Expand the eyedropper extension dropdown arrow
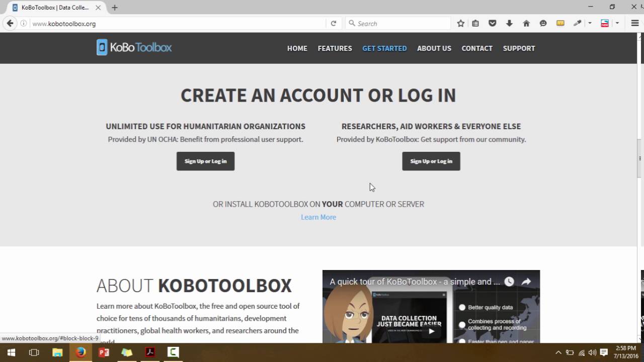644x362 pixels. tap(590, 23)
